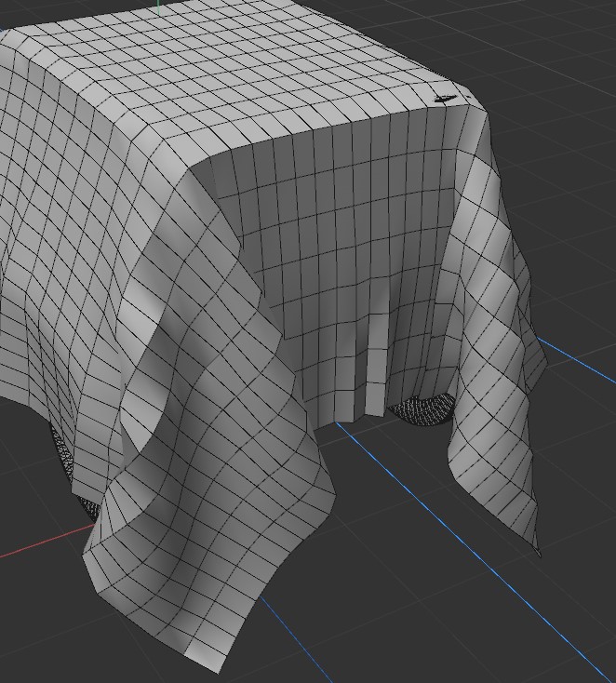616x683 pixels.
Task: Pick the dark wireframe object under cloth's right drape
Action: pyautogui.click(x=422, y=409)
